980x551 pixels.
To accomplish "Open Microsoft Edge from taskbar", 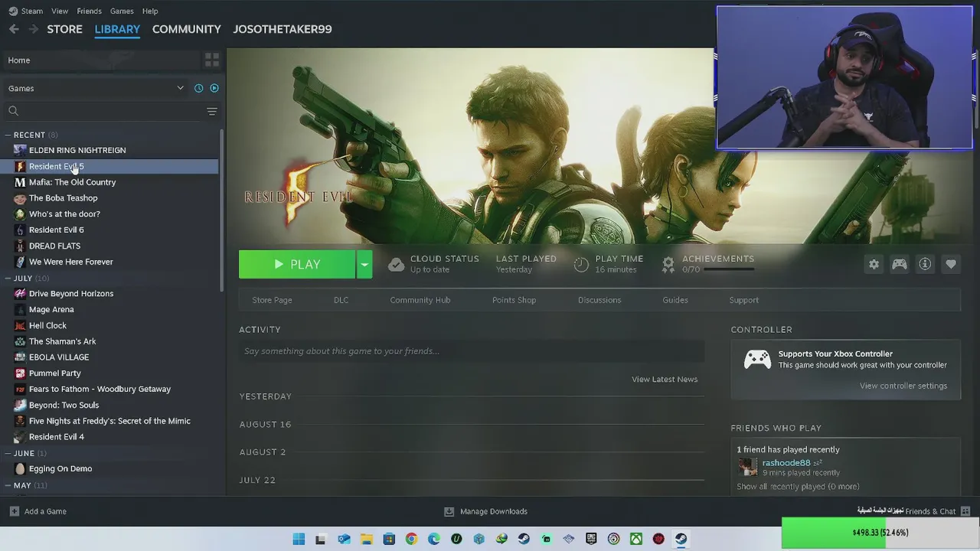I will (434, 539).
